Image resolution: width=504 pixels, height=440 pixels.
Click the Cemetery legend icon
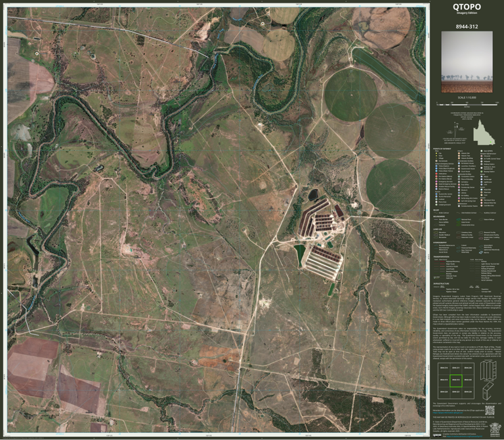click(x=459, y=182)
